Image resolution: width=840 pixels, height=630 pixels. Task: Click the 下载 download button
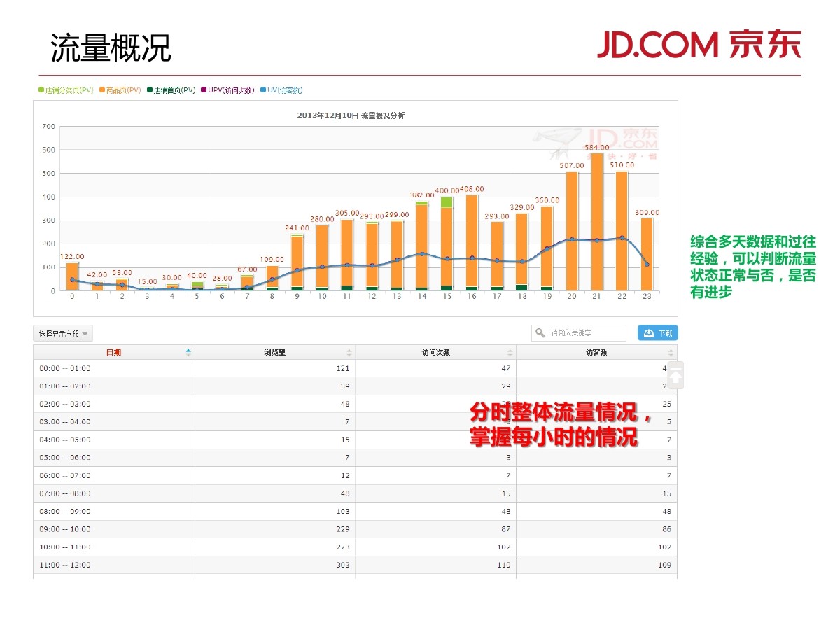click(657, 333)
